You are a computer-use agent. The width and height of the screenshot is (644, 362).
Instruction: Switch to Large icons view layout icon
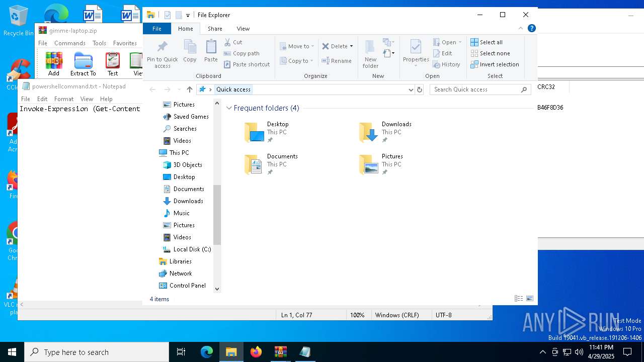coord(530,299)
